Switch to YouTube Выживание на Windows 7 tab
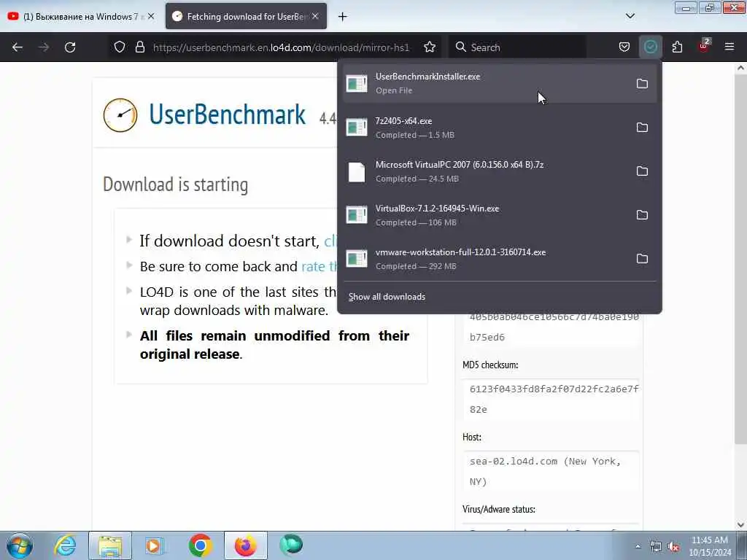Screen dimensions: 747x560 (x=80, y=16)
